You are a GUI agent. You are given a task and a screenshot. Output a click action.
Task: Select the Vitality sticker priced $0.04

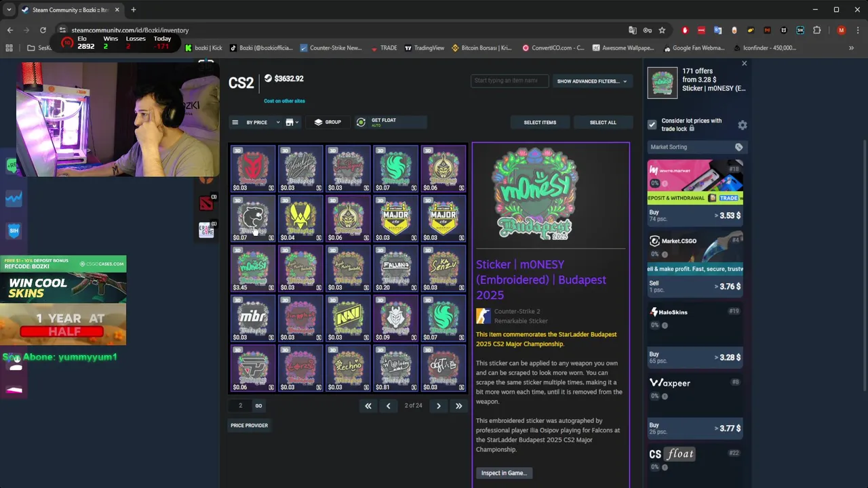(300, 219)
